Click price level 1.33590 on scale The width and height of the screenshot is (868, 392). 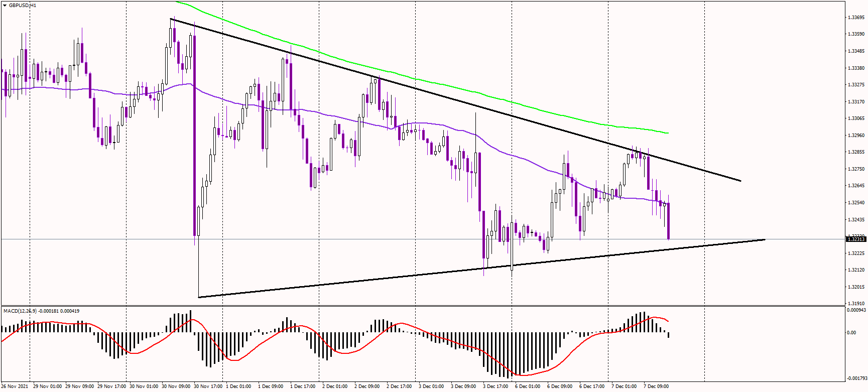coord(856,34)
